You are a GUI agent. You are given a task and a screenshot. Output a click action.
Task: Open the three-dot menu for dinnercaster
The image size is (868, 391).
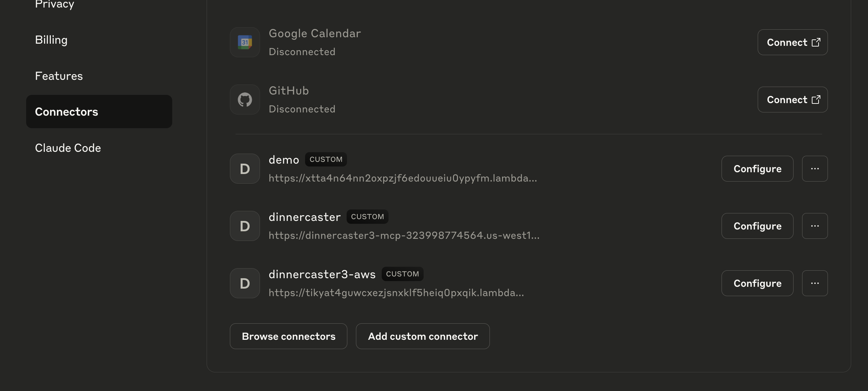tap(815, 226)
